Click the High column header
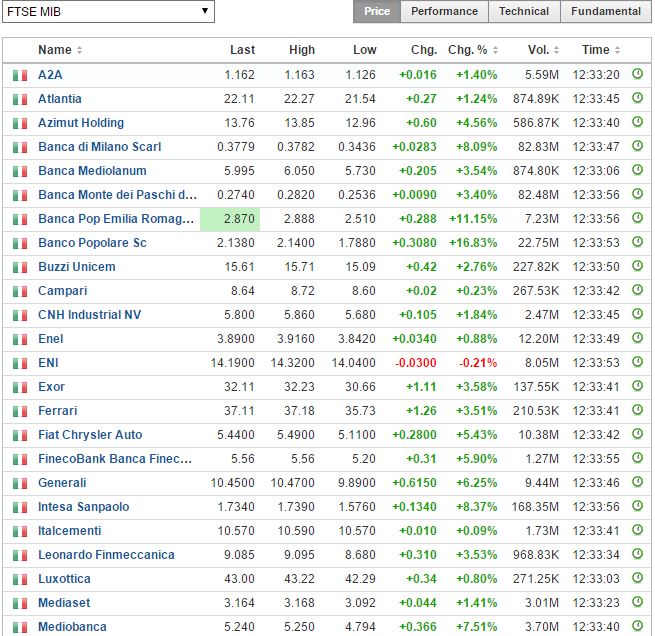The image size is (655, 636). pyautogui.click(x=302, y=50)
